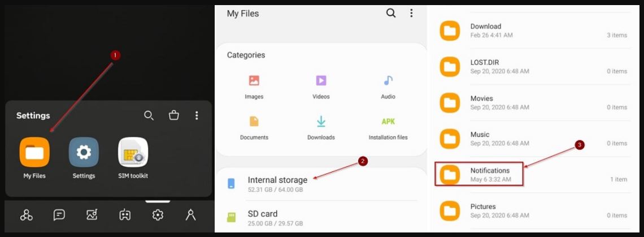Click the Download folder name

pos(486,27)
